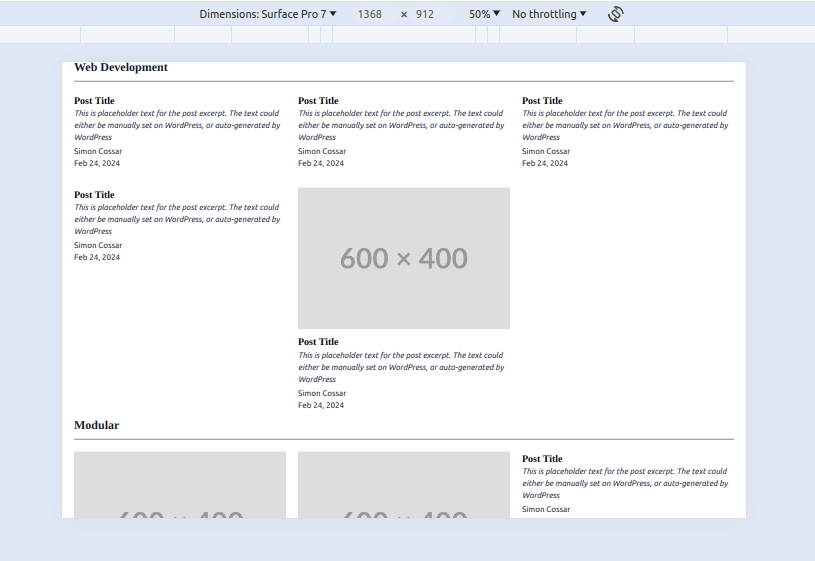Click the rotate device orientation icon

pyautogui.click(x=615, y=14)
